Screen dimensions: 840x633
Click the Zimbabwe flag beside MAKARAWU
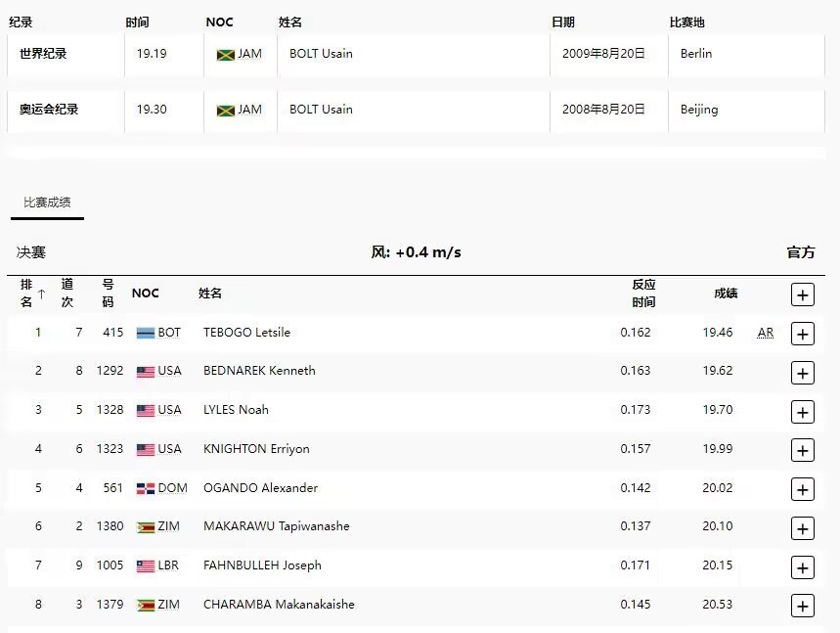point(146,527)
